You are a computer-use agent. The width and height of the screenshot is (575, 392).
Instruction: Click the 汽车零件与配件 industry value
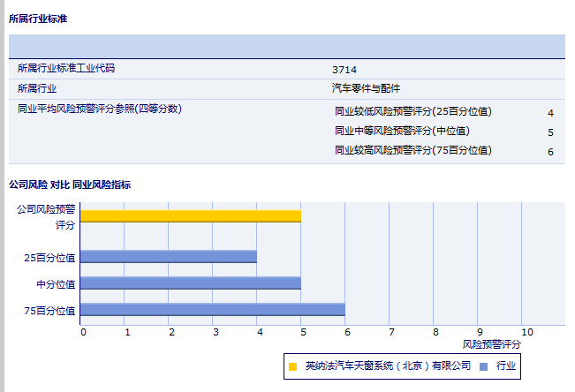click(366, 88)
